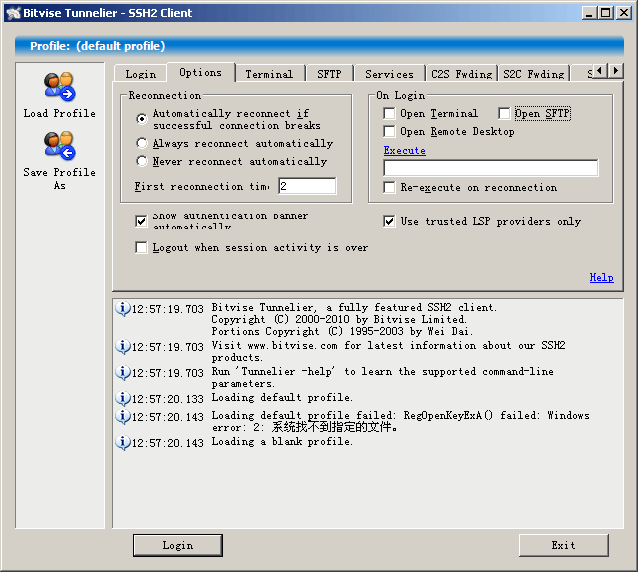Click log text 'Loading default profile.'

point(282,398)
